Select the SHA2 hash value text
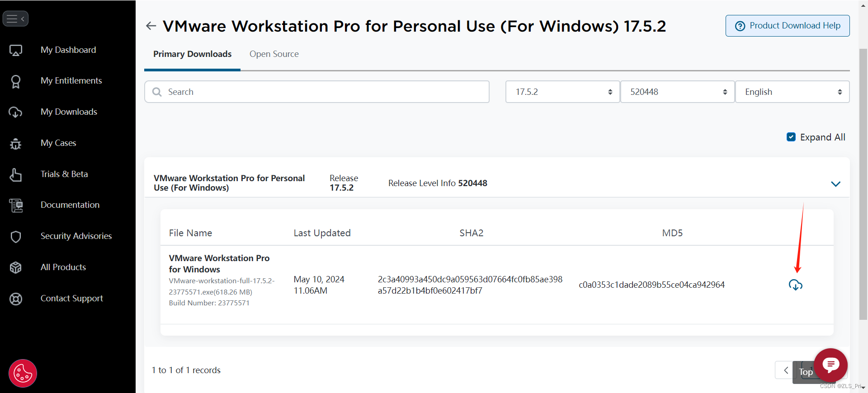 (x=470, y=285)
